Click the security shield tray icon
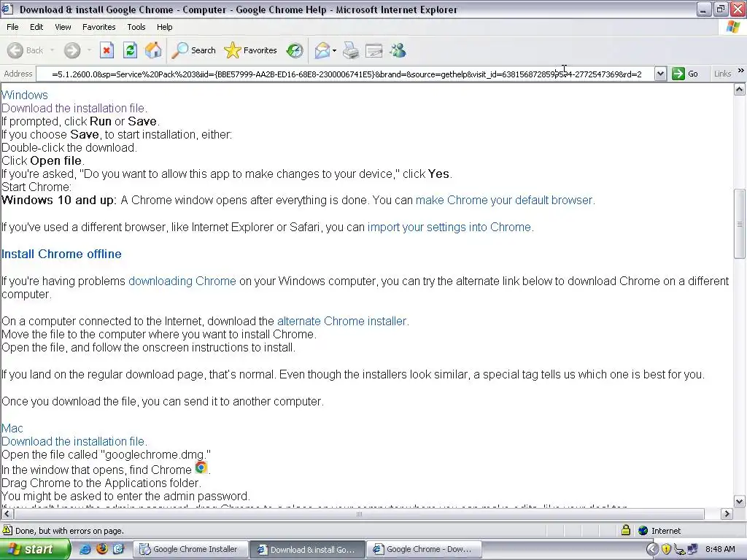This screenshot has width=747, height=560. click(x=666, y=549)
